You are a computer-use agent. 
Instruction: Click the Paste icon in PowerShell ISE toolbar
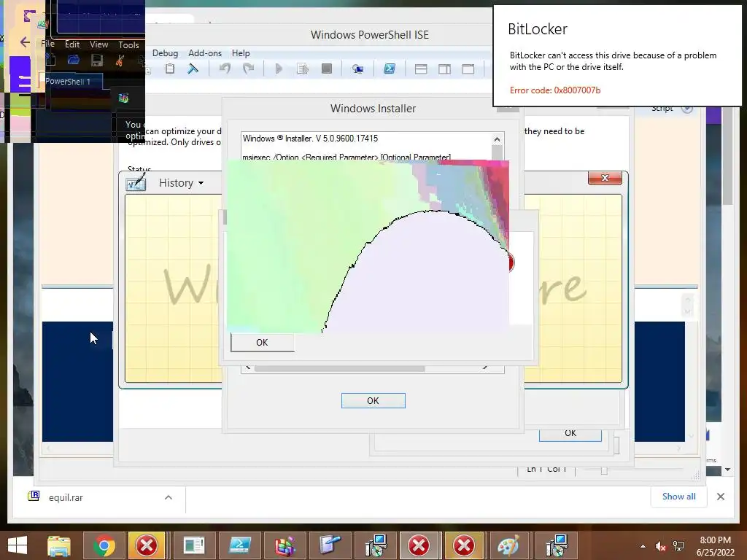(x=169, y=69)
